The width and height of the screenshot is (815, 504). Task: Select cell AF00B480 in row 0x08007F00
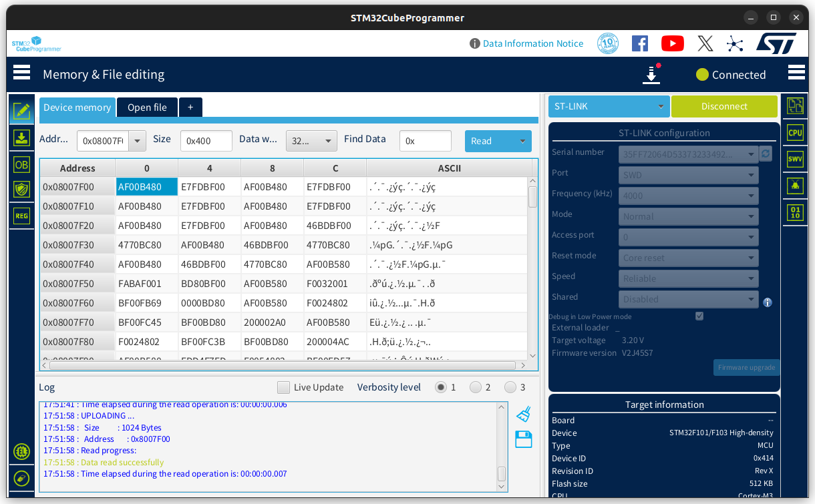coord(147,187)
